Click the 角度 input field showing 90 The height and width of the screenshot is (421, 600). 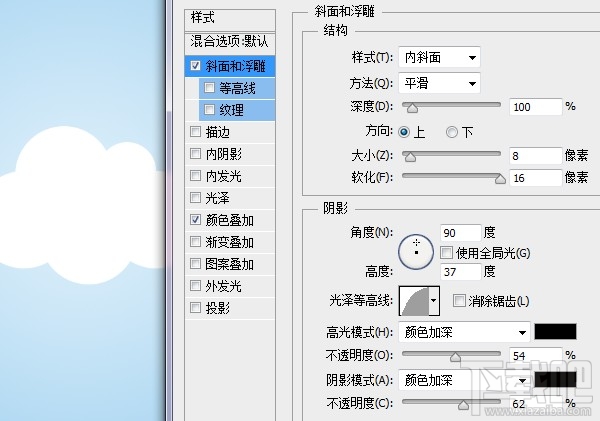(460, 233)
